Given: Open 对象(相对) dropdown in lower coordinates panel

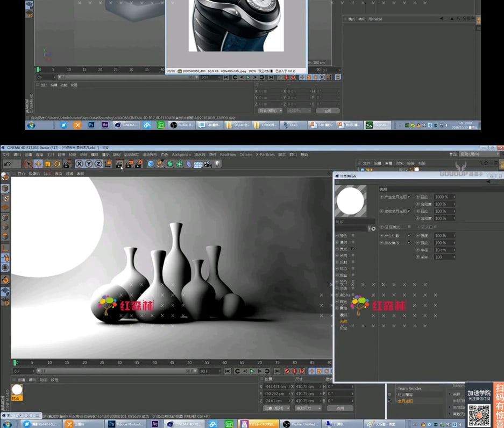Looking at the screenshot, I should point(276,408).
